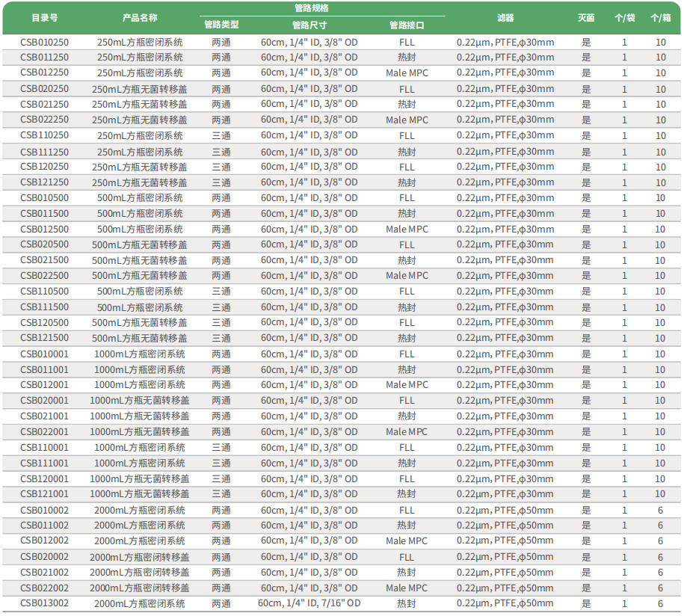Click the 管路规格 group header

coord(311,8)
